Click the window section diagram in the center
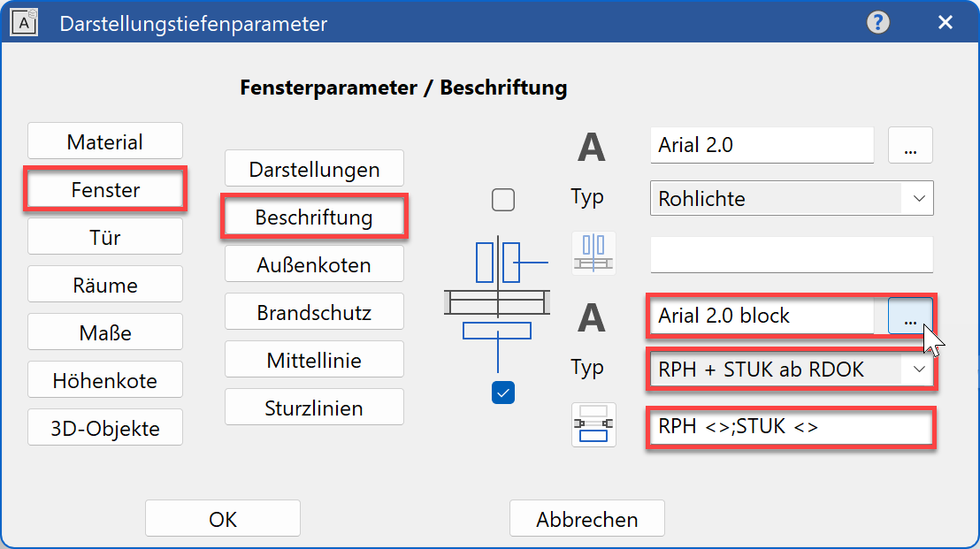Viewport: 980px width, 549px height. pos(497,301)
